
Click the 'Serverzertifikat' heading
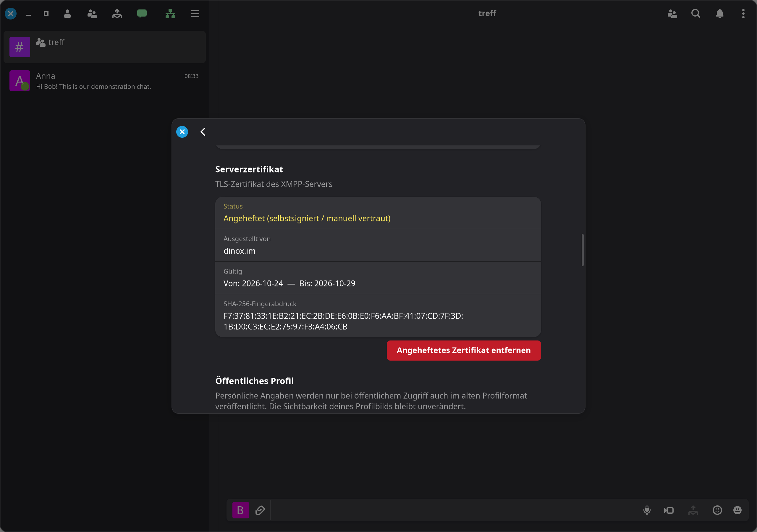pyautogui.click(x=249, y=169)
